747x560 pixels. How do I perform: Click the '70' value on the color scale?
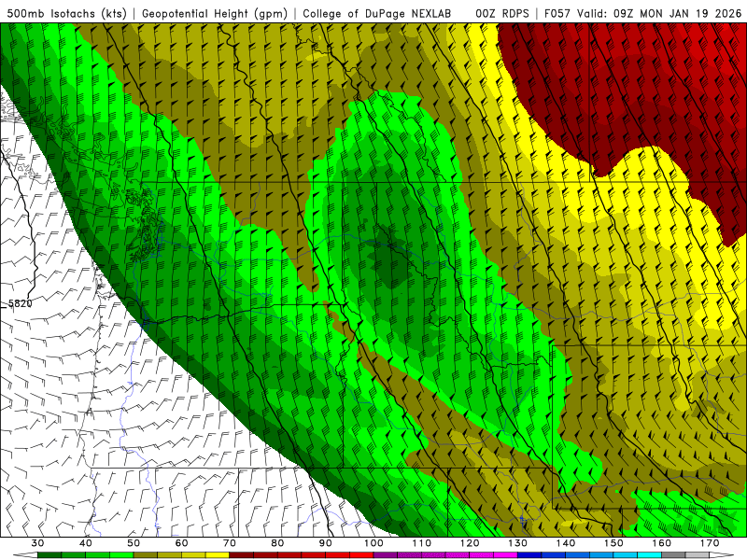230,543
